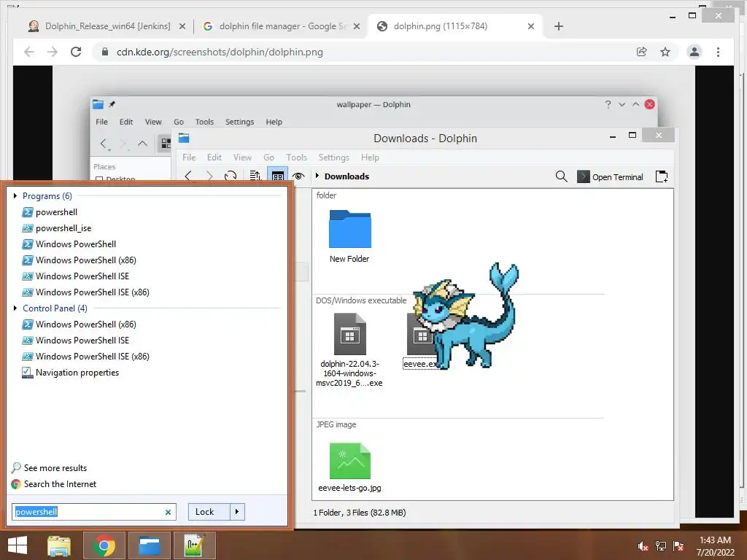Viewport: 747px width, 560px height.
Task: Select the dolphin-22.04.3 exe file
Action: (x=349, y=350)
